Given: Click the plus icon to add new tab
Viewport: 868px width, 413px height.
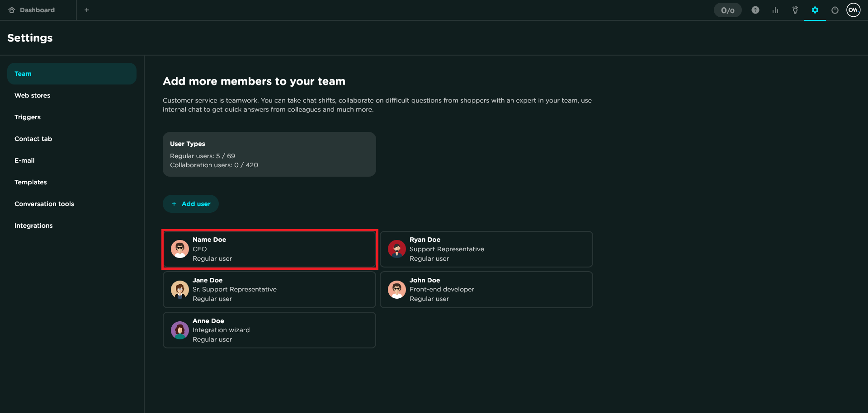Looking at the screenshot, I should point(87,10).
